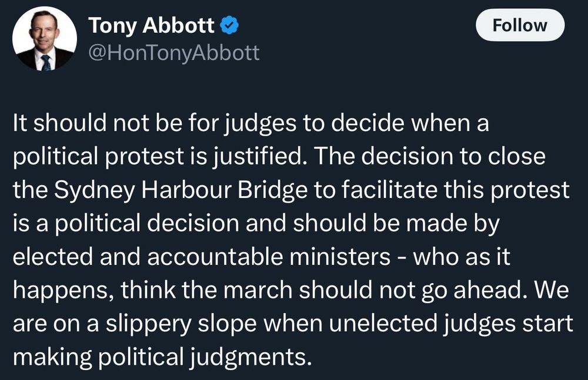The width and height of the screenshot is (588, 380).
Task: Click the word "ministers" in the post
Action: 340,257
